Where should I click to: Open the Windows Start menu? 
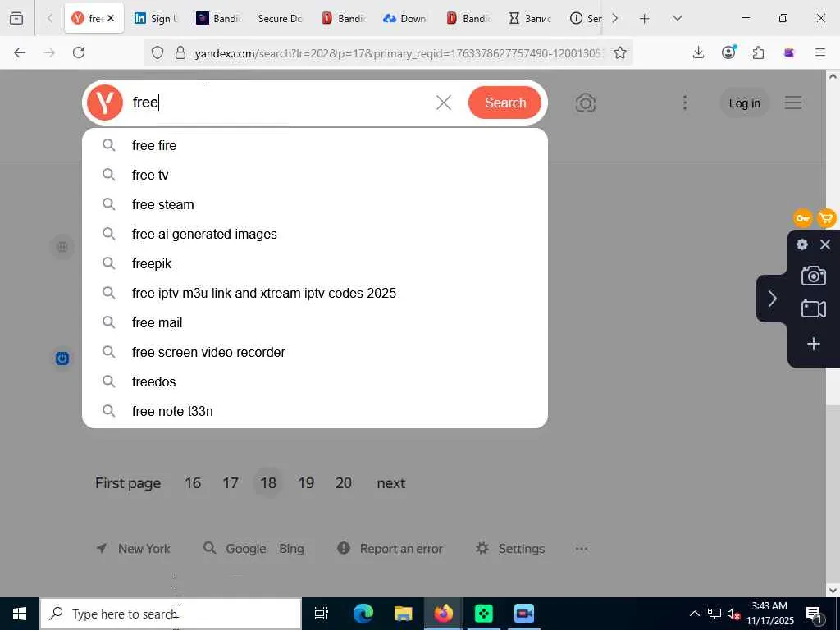[x=20, y=614]
